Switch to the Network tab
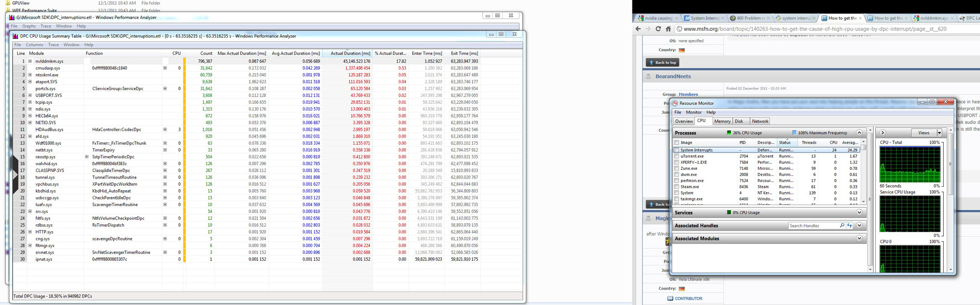 760,121
